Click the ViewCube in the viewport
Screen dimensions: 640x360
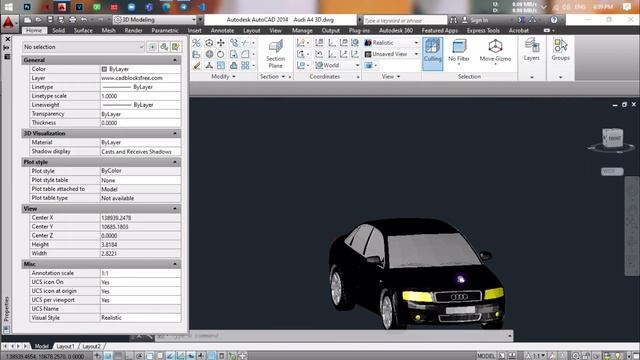click(612, 138)
